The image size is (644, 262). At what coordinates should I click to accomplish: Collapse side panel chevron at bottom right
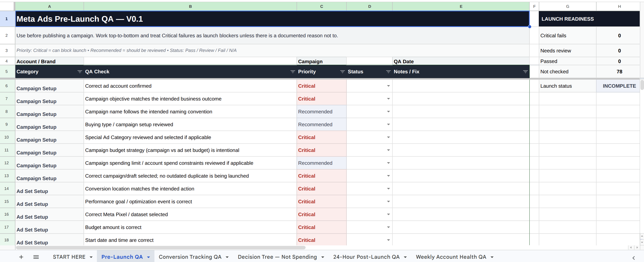pos(633,258)
